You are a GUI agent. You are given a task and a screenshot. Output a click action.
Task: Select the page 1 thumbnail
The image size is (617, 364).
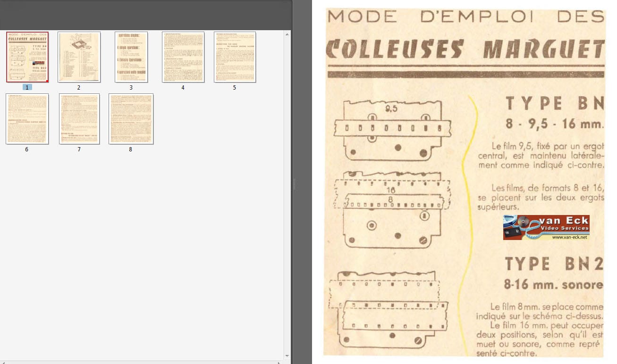27,57
